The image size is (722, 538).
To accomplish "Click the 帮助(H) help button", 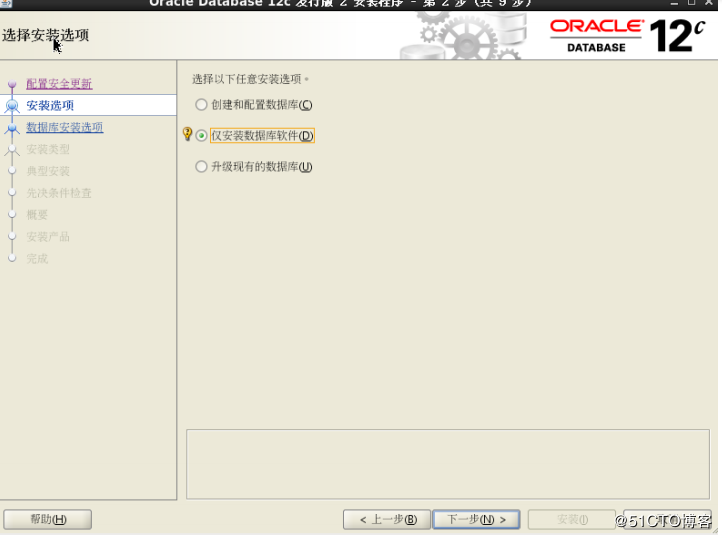I will pyautogui.click(x=48, y=520).
